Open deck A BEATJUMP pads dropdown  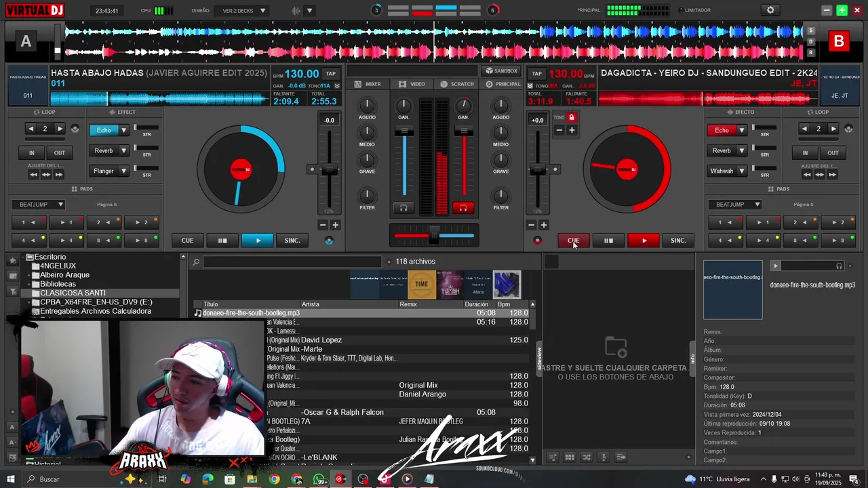[x=38, y=204]
